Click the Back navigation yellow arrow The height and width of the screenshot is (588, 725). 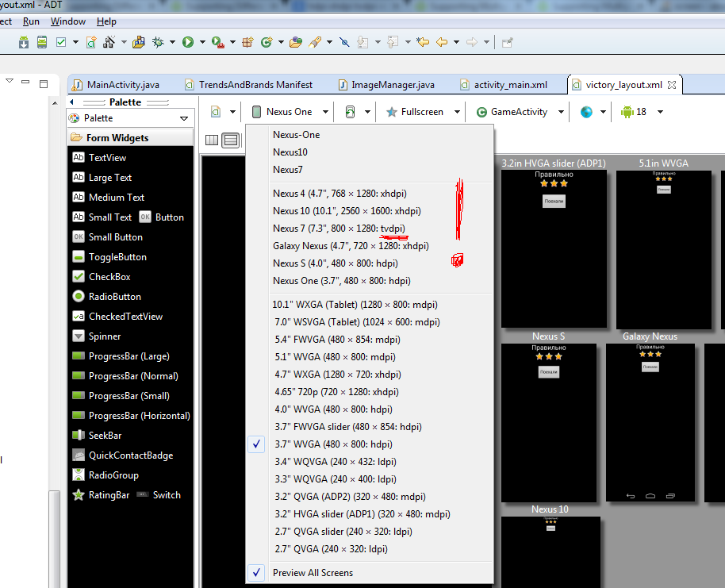coord(442,43)
